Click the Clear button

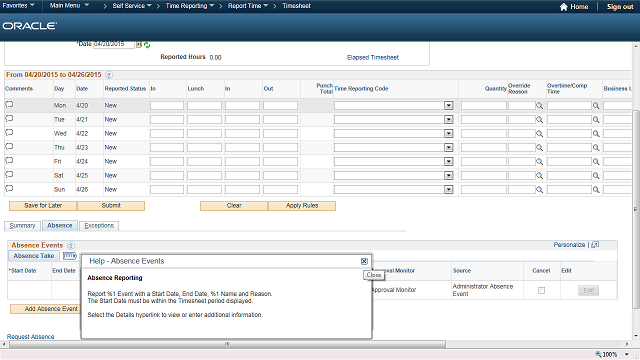point(234,206)
